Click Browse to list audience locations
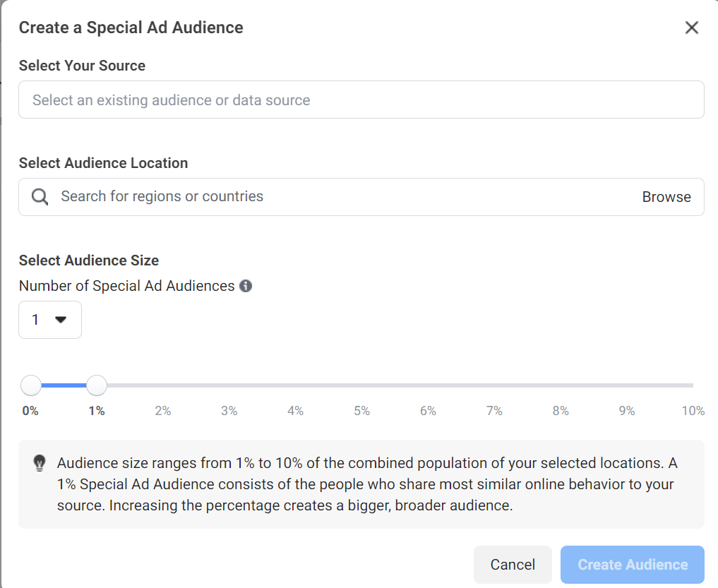Viewport: 718px width, 588px height. 666,197
